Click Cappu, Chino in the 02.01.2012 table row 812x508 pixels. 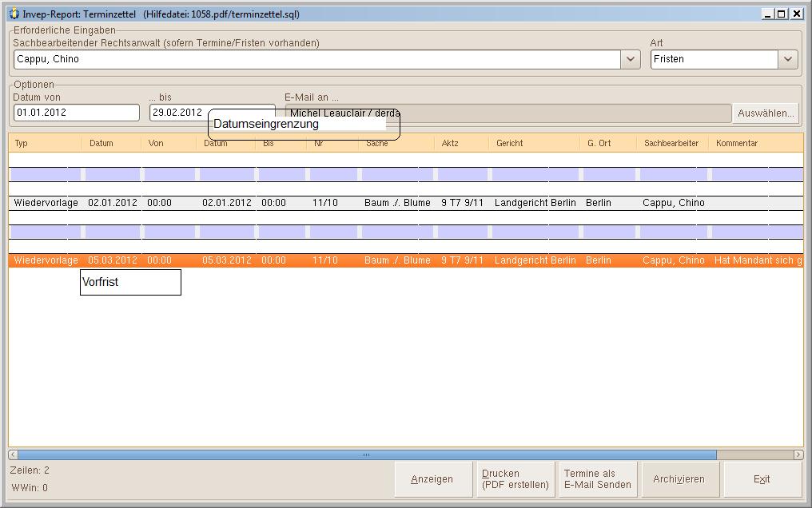(673, 203)
